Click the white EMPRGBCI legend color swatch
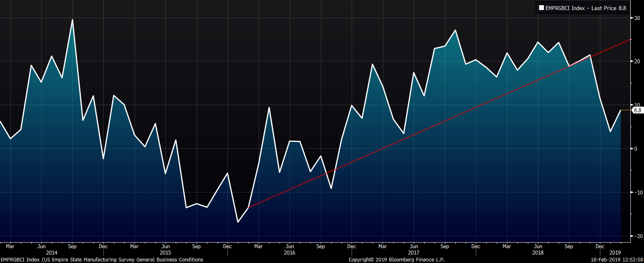Screen dimensions: 644x263 [541, 8]
